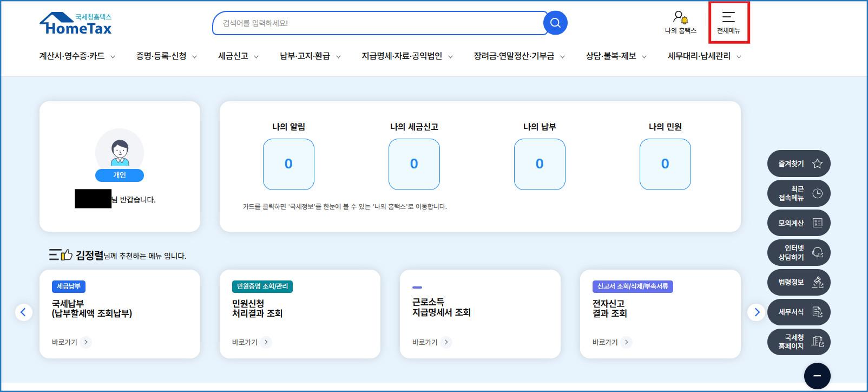Click 바로가기 text under 국세납부
This screenshot has height=392, width=868.
coord(64,342)
